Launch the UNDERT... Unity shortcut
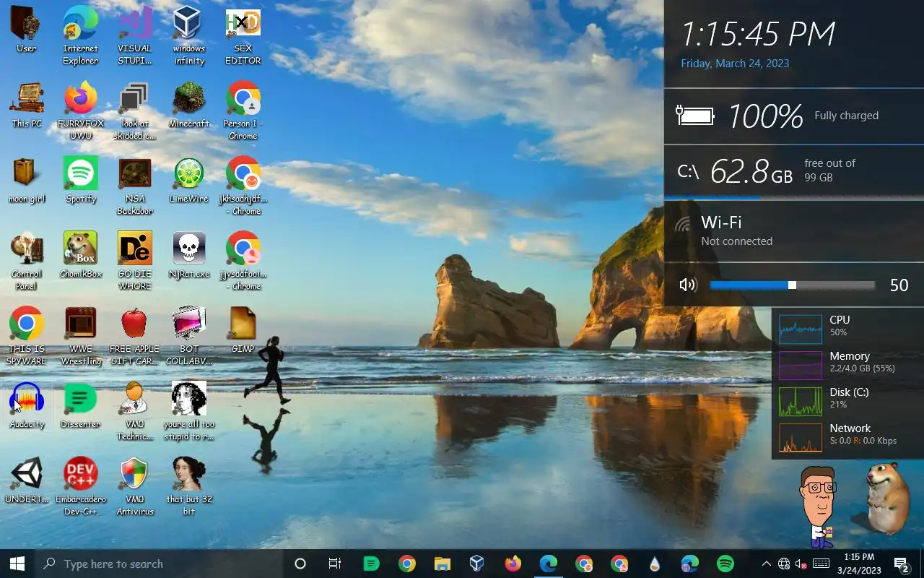The height and width of the screenshot is (578, 924). pyautogui.click(x=27, y=480)
